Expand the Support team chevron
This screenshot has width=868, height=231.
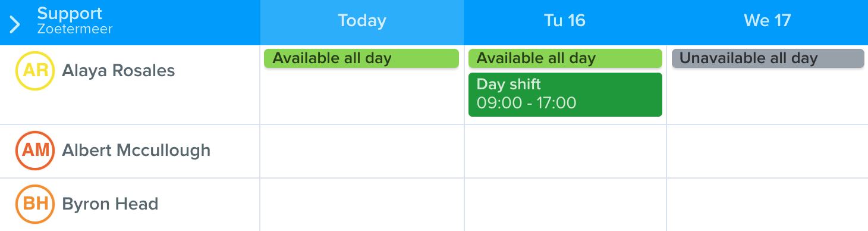click(x=15, y=24)
